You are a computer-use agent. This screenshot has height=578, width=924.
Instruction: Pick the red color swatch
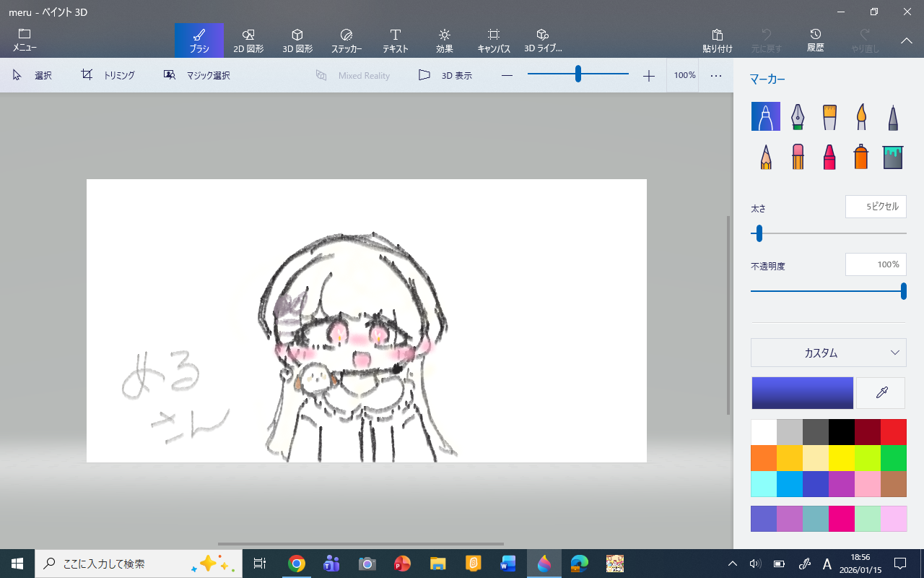(893, 432)
